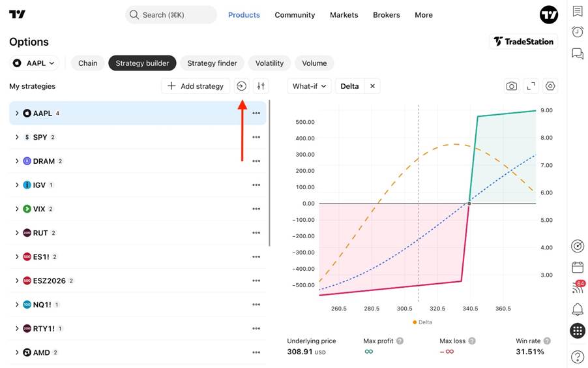Remove the Delta indicator chip

point(372,86)
